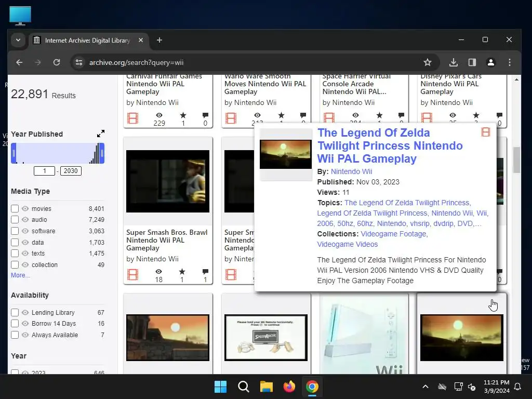Click the right handle of year slider
The image size is (532, 399).
click(102, 153)
